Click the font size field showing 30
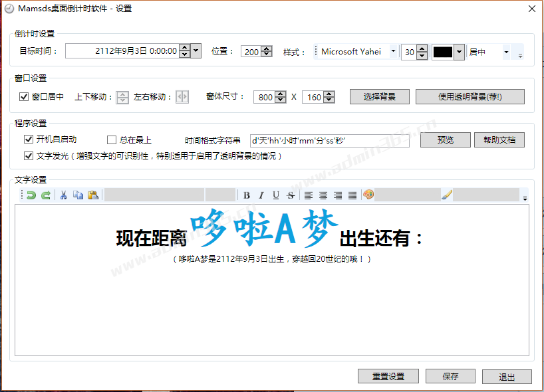544x392 pixels. (409, 52)
